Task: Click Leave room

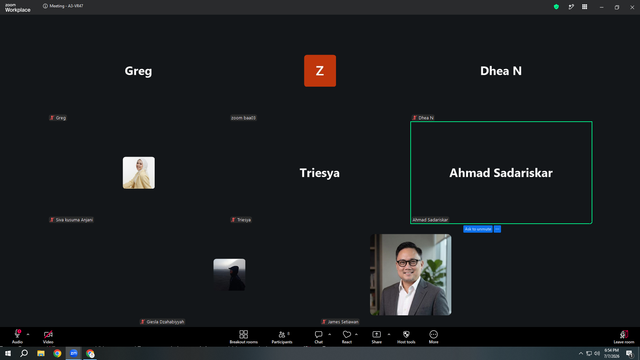Action: coord(624,337)
